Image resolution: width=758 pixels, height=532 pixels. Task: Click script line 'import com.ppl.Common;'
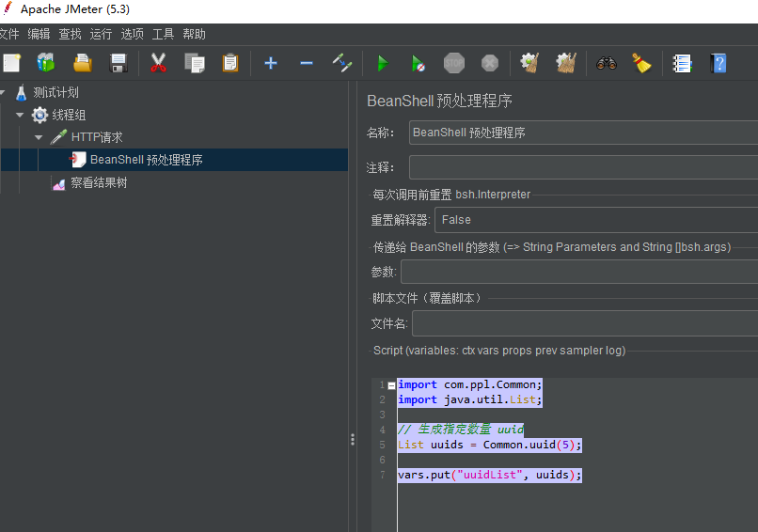(470, 384)
